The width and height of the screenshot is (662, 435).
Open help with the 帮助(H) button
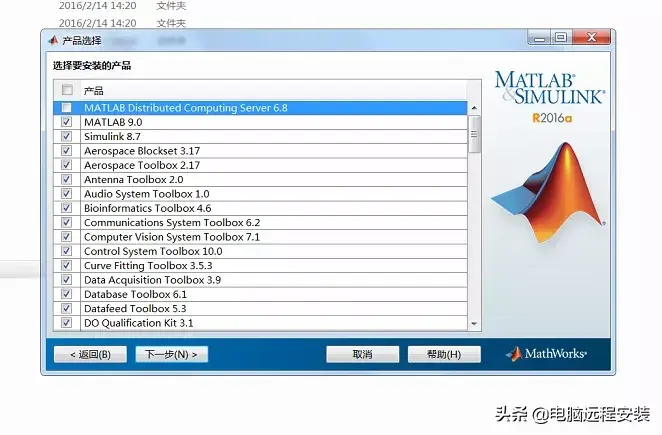(444, 354)
